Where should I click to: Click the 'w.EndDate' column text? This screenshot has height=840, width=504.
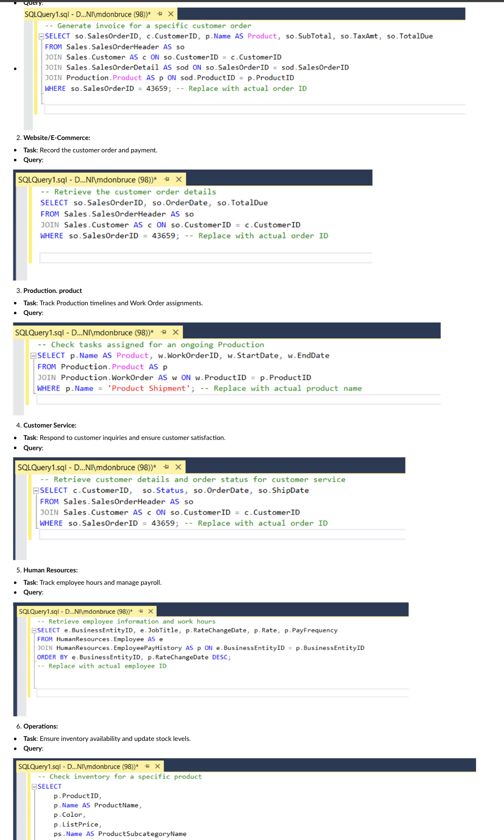click(309, 355)
